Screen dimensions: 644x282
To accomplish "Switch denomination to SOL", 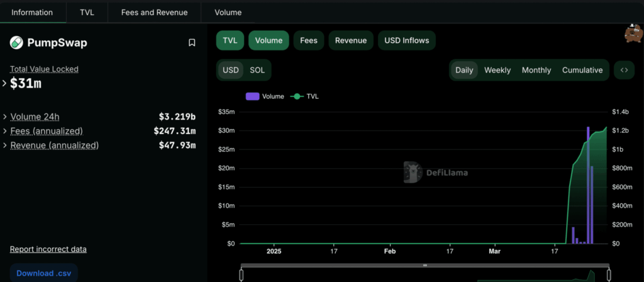I will point(257,70).
